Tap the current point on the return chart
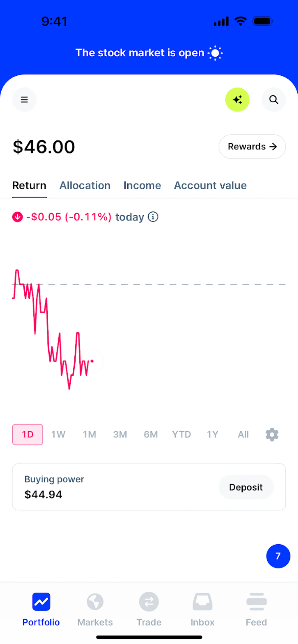 pyautogui.click(x=92, y=361)
